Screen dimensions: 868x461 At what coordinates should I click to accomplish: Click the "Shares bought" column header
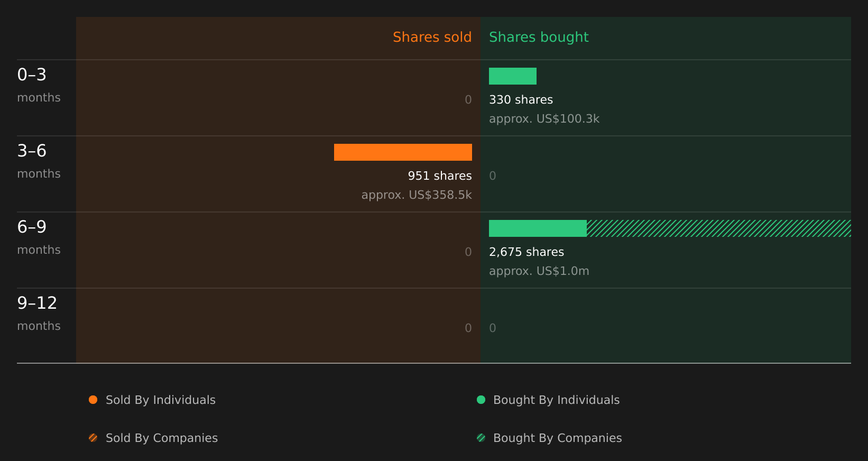[x=539, y=37]
